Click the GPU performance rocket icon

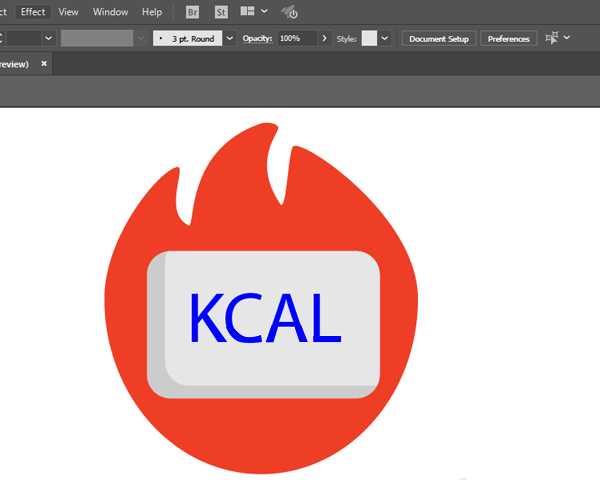(290, 12)
